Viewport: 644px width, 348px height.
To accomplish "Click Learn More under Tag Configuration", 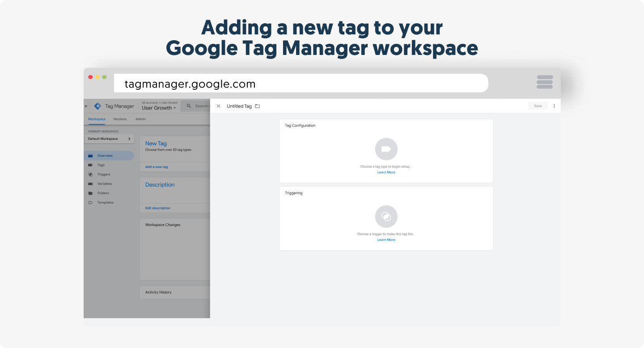I will click(386, 172).
